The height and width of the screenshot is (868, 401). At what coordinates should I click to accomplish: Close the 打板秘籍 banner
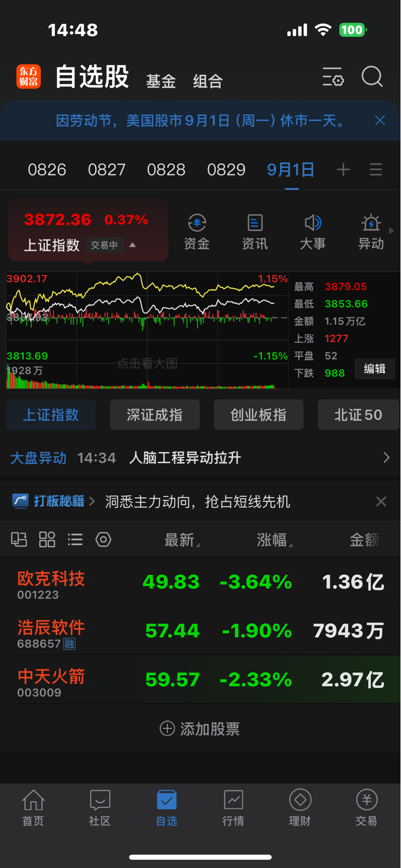(381, 502)
